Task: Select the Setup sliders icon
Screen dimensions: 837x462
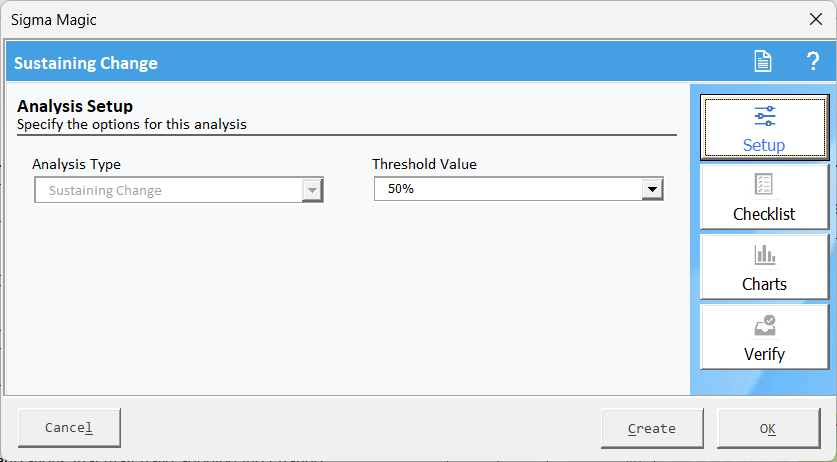Action: pyautogui.click(x=764, y=116)
